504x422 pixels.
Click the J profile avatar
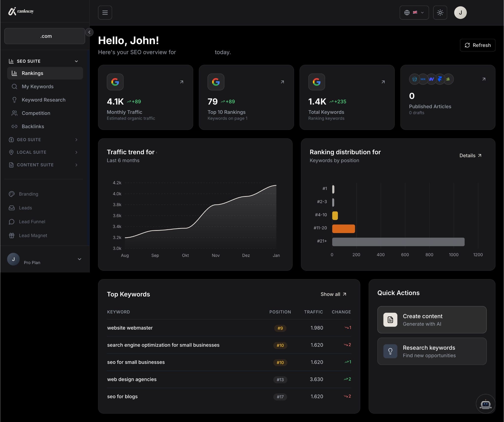[460, 12]
